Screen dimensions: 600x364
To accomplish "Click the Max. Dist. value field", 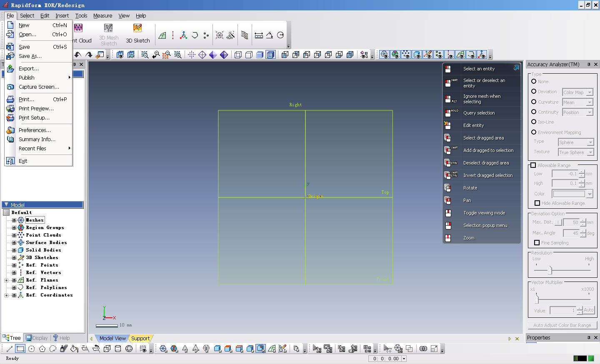I will click(x=571, y=222).
